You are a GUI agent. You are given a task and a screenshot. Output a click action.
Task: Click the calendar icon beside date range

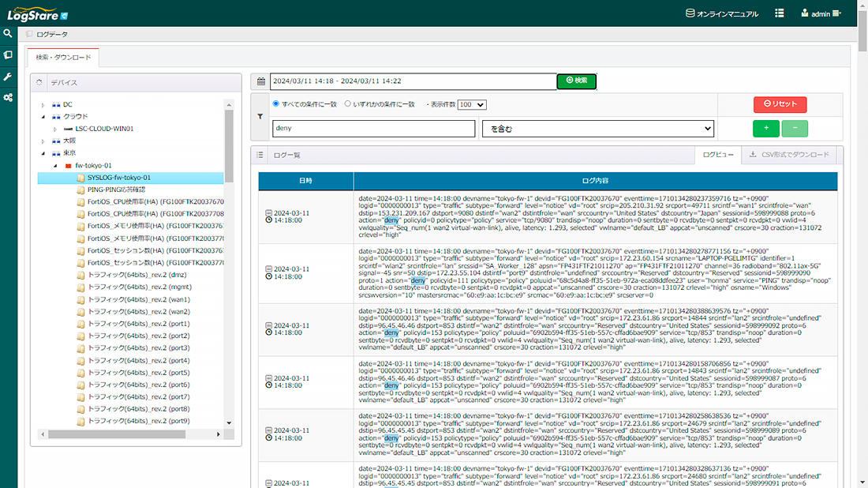pyautogui.click(x=260, y=81)
